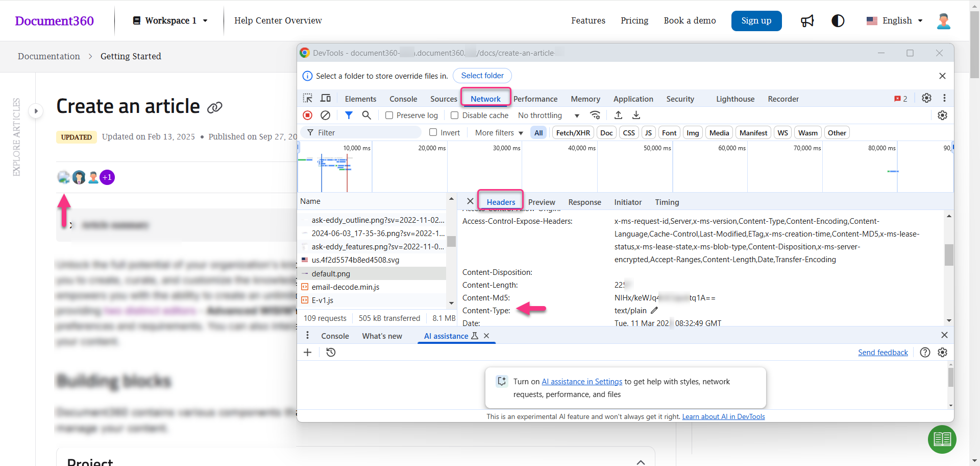Click the 2 errors issue counter
The height and width of the screenshot is (466, 980).
901,99
